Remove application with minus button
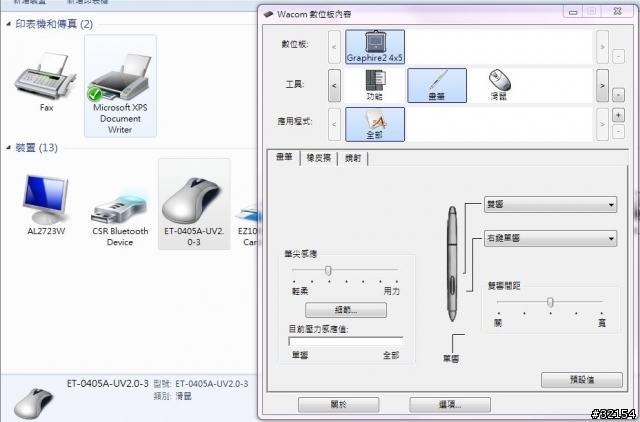 click(618, 132)
